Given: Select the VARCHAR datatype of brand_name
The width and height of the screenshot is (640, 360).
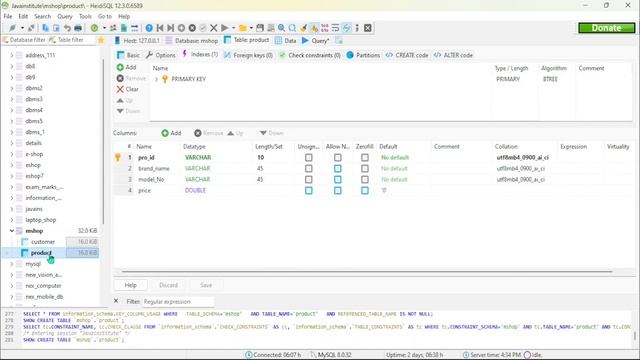Looking at the screenshot, I should (198, 168).
